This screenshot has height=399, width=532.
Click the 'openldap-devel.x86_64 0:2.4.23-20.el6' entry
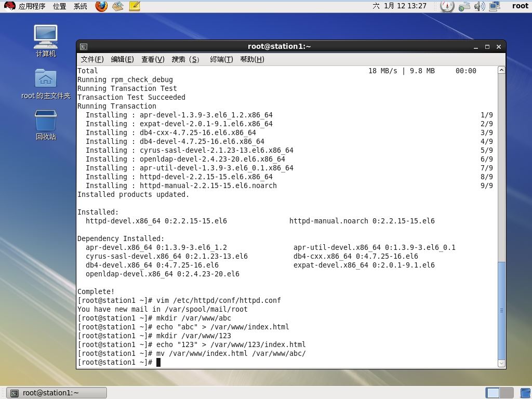coord(163,274)
